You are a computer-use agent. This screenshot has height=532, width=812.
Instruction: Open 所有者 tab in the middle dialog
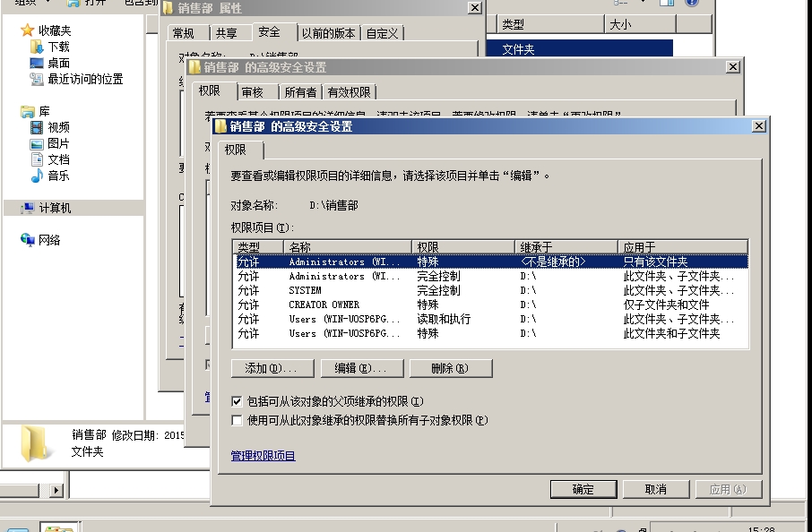pyautogui.click(x=300, y=92)
